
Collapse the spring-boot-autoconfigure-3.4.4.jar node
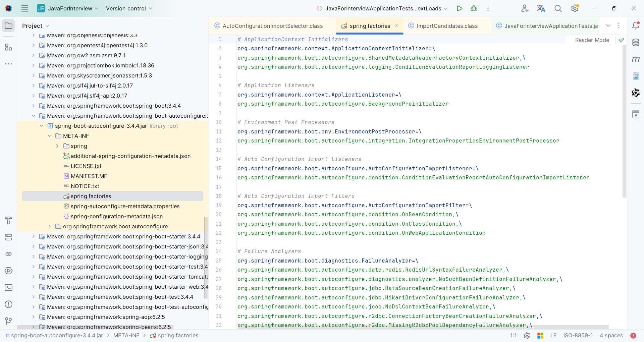(x=42, y=126)
